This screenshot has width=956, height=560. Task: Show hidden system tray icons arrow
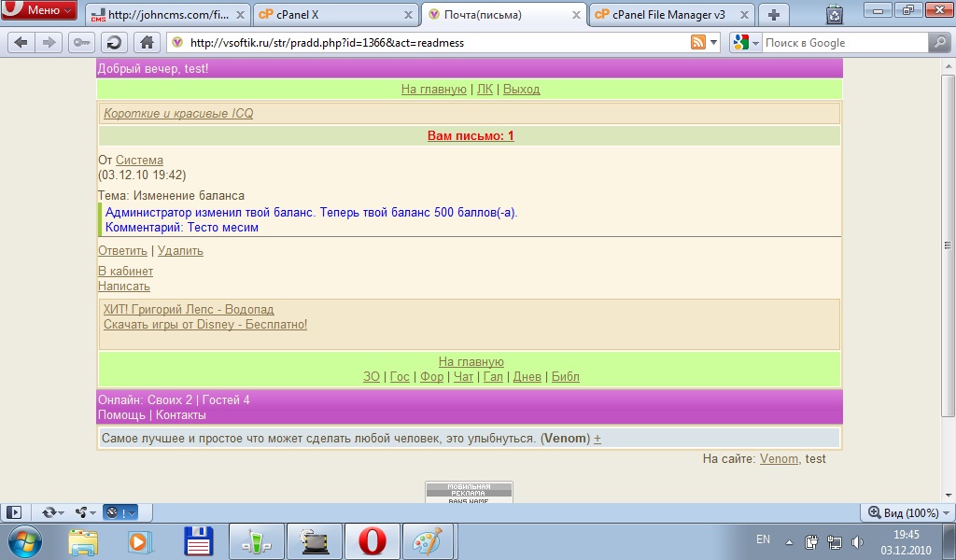tap(789, 541)
